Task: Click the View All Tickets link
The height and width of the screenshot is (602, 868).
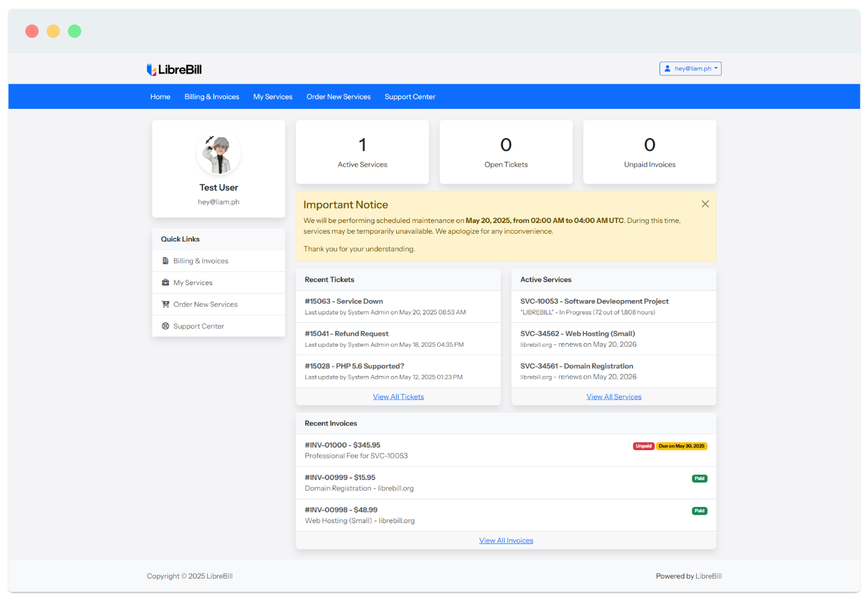Action: click(x=398, y=397)
